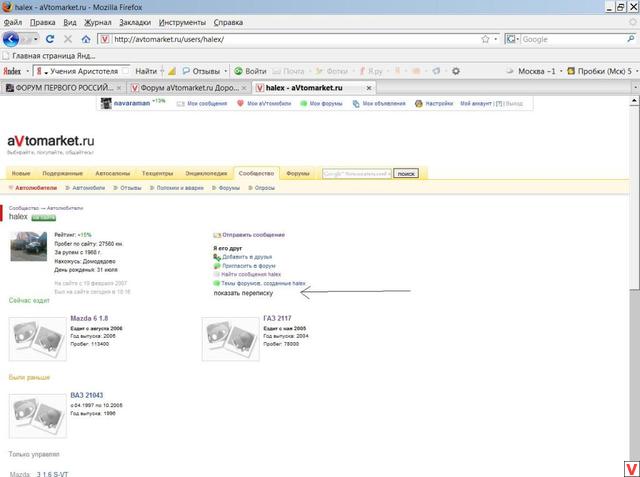Open the Инструменты menu

[x=182, y=22]
